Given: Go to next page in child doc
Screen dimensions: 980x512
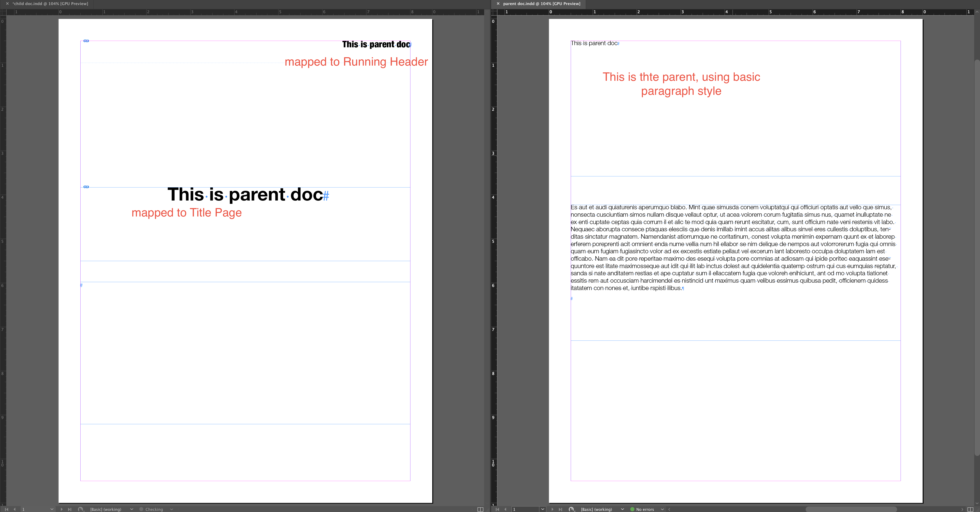Looking at the screenshot, I should pyautogui.click(x=62, y=509).
